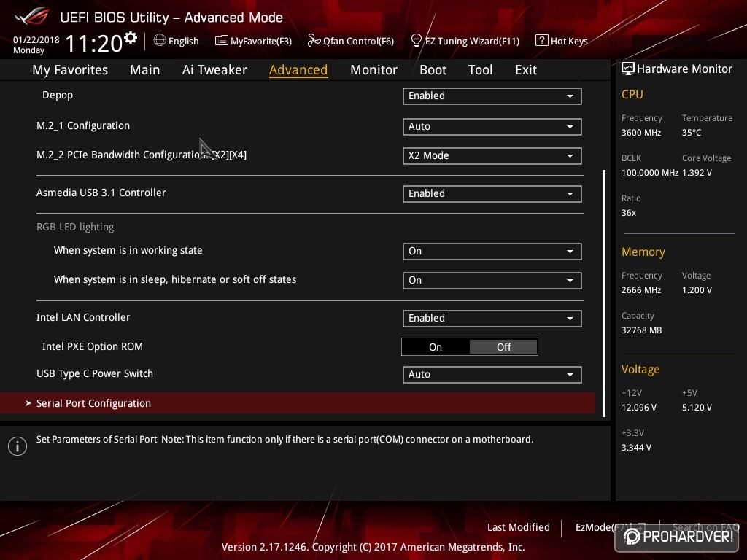Switch to Main tab
This screenshot has height=560, width=747.
click(x=145, y=70)
